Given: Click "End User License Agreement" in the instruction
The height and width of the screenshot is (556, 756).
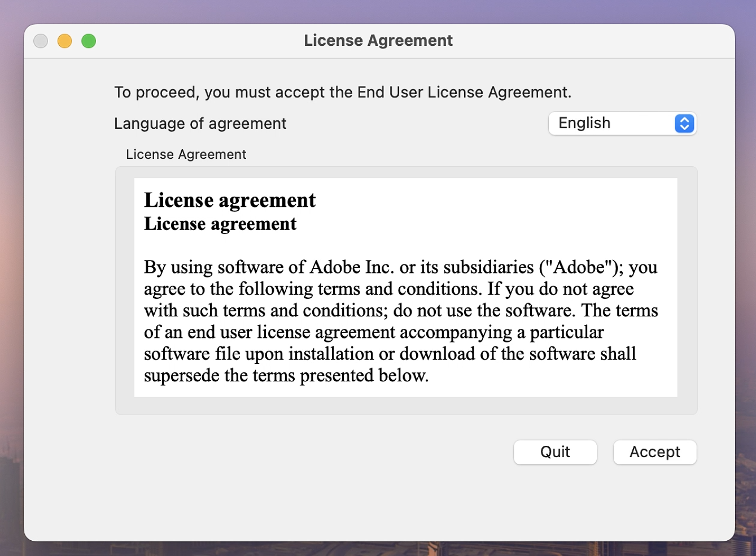Looking at the screenshot, I should [463, 92].
